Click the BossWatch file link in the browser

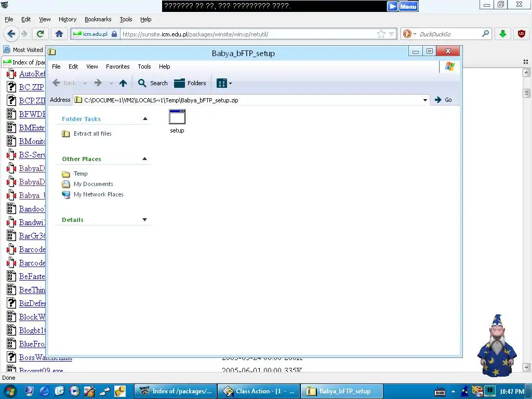(46, 357)
